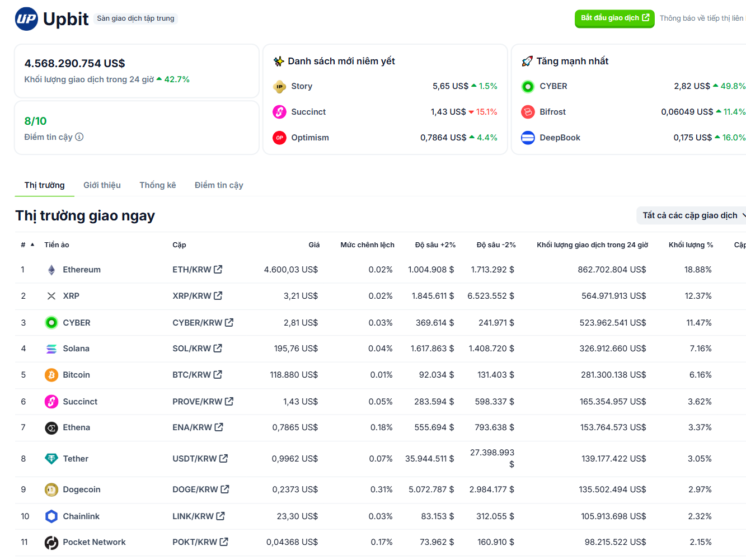The height and width of the screenshot is (560, 746).
Task: Click the XRP icon in table
Action: click(51, 296)
